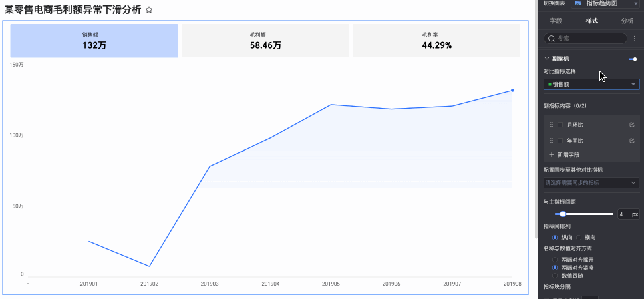Click the drag handle beside 月环比
Screen dimensions: 644x299
(x=552, y=125)
